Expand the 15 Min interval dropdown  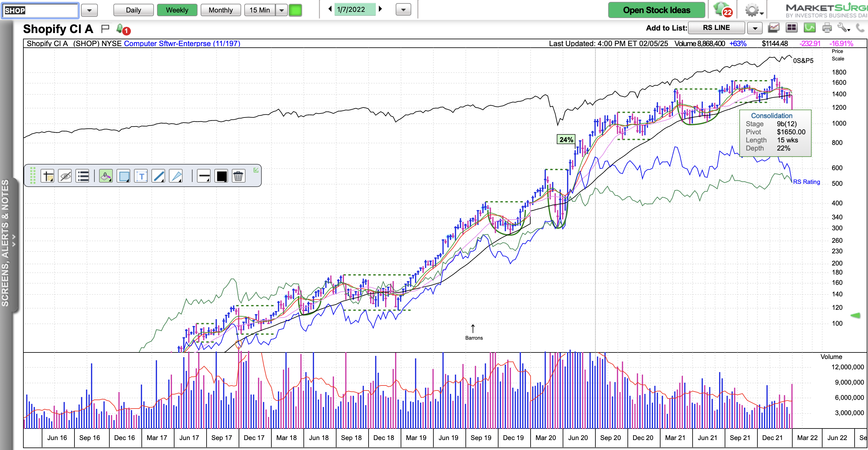tap(281, 10)
